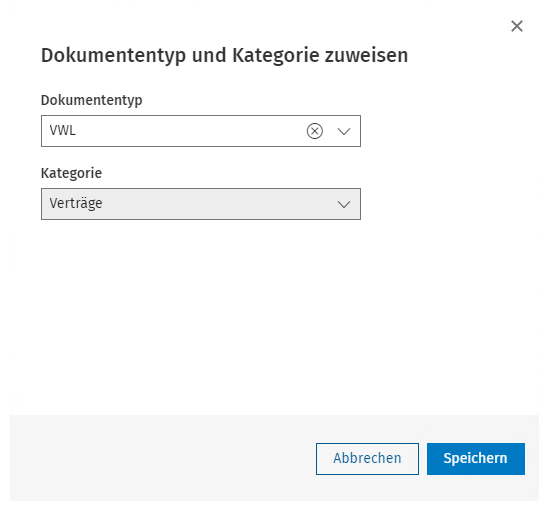Select the Kategorie combo box showing Verträge
The height and width of the screenshot is (511, 550).
point(201,204)
